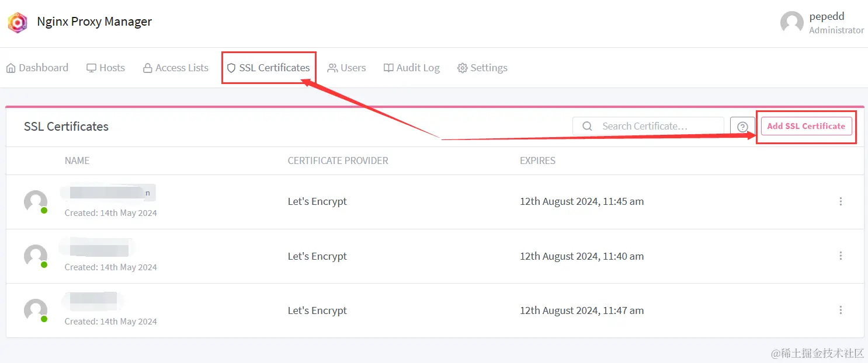This screenshot has width=868, height=363.
Task: Select the SSL Certificates tab
Action: (x=269, y=68)
